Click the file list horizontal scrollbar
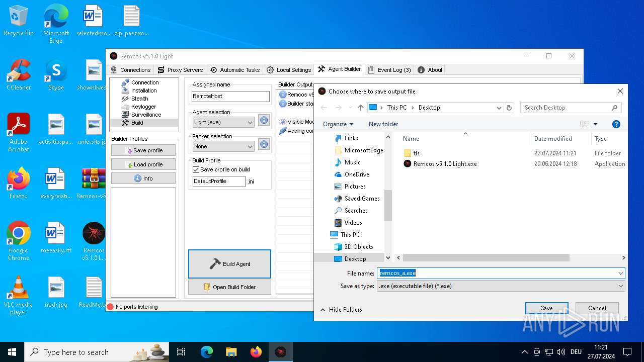Image resolution: width=644 pixels, height=362 pixels. [x=486, y=258]
